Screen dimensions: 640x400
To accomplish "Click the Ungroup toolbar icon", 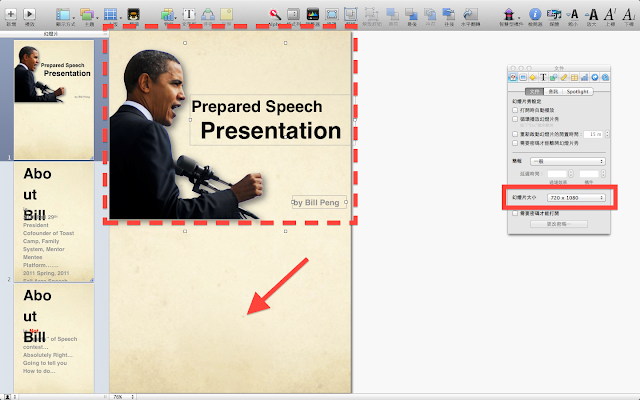I will [371, 14].
